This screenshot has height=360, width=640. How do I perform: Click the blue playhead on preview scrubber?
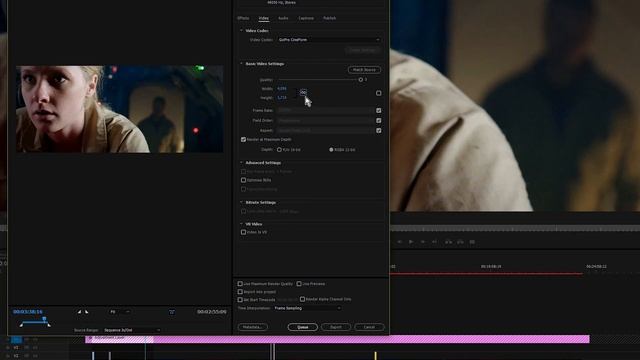click(x=44, y=319)
